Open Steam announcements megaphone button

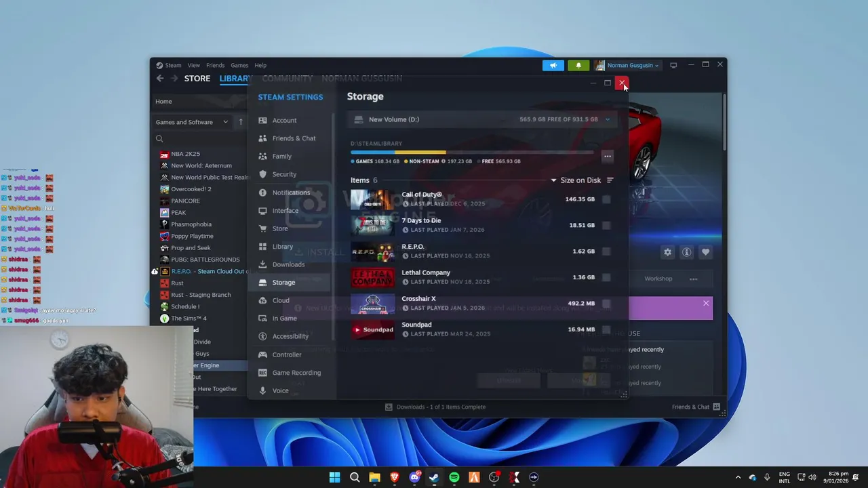coord(553,65)
